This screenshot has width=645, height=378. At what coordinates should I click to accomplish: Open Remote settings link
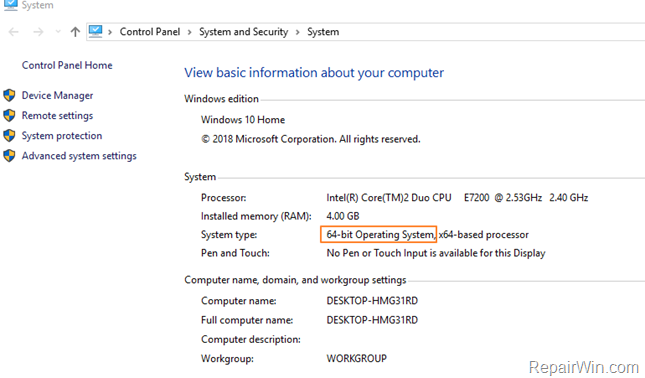tap(57, 116)
